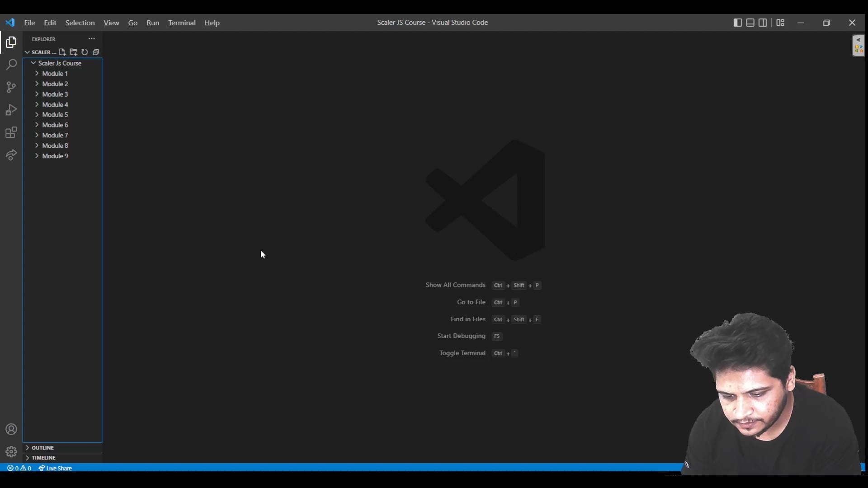Open the Selection menu

pos(80,23)
